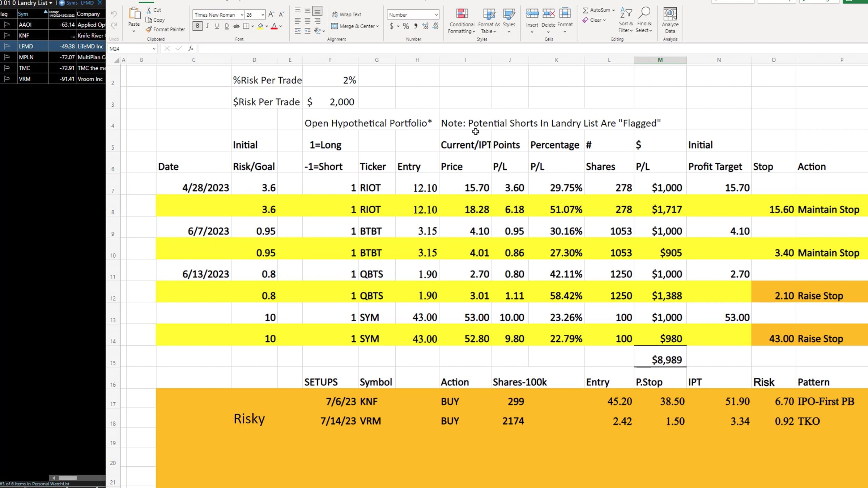Click Decrease Decimal icon
Viewport: 868px width, 488px height.
click(x=435, y=26)
